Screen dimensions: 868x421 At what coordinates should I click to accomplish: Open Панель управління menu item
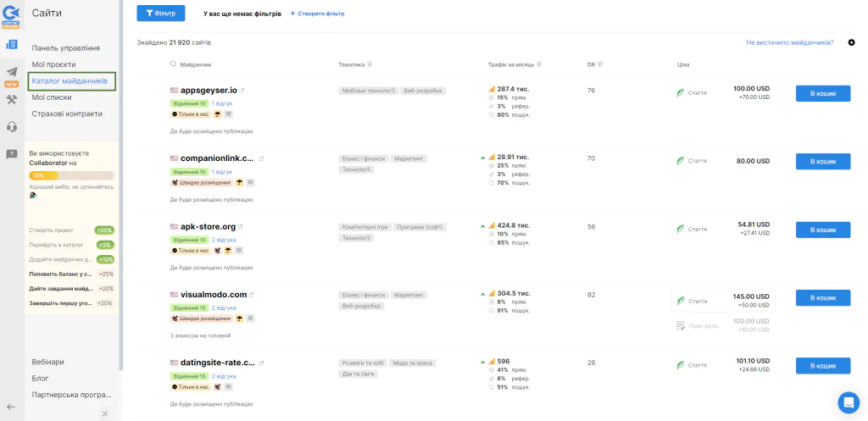66,48
